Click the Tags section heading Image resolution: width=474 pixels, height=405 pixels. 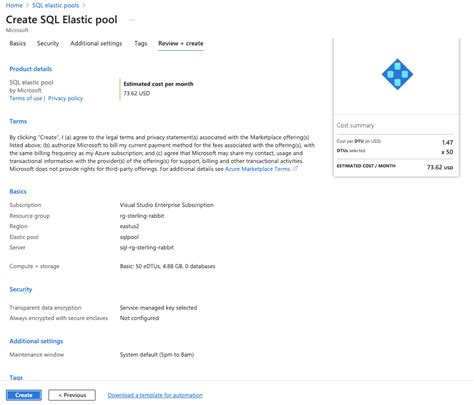tap(16, 377)
